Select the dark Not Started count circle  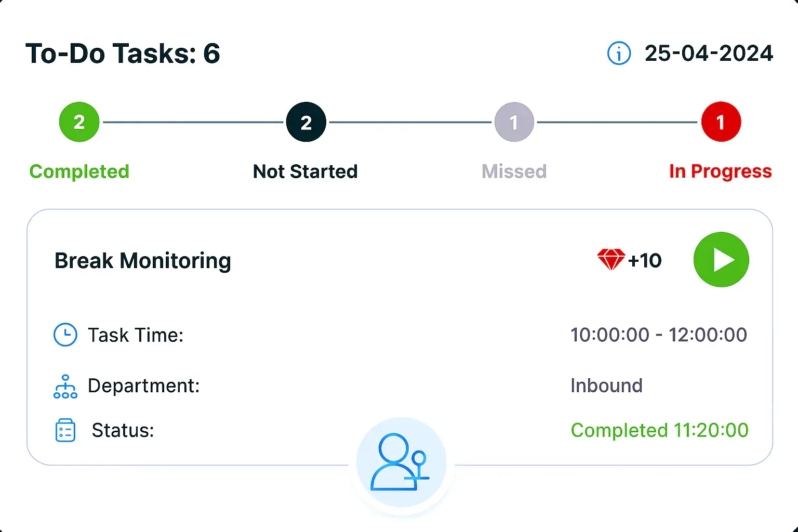pyautogui.click(x=306, y=122)
